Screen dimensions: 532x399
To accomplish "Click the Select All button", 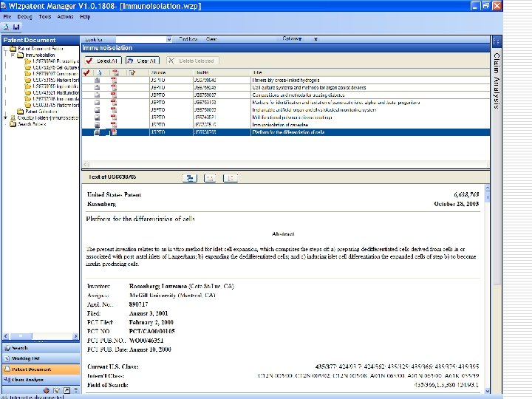I will click(103, 61).
